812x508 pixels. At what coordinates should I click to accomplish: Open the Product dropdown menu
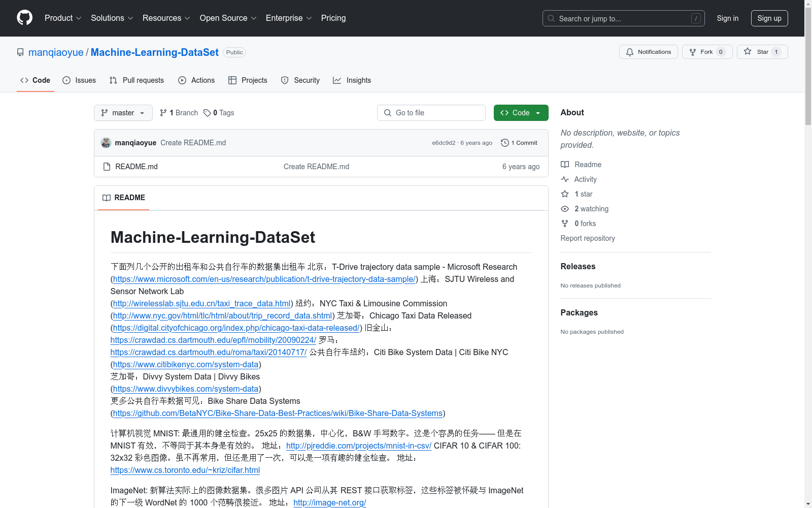[63, 18]
